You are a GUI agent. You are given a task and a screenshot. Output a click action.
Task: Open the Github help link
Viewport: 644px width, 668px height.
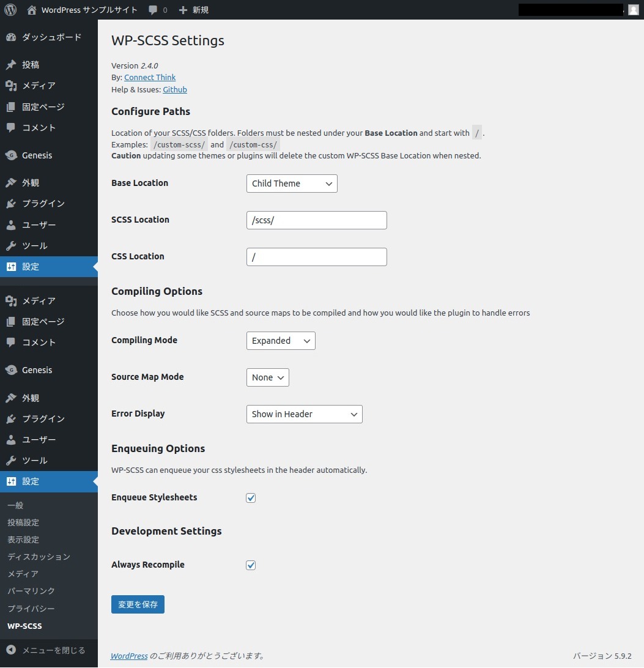(x=175, y=89)
